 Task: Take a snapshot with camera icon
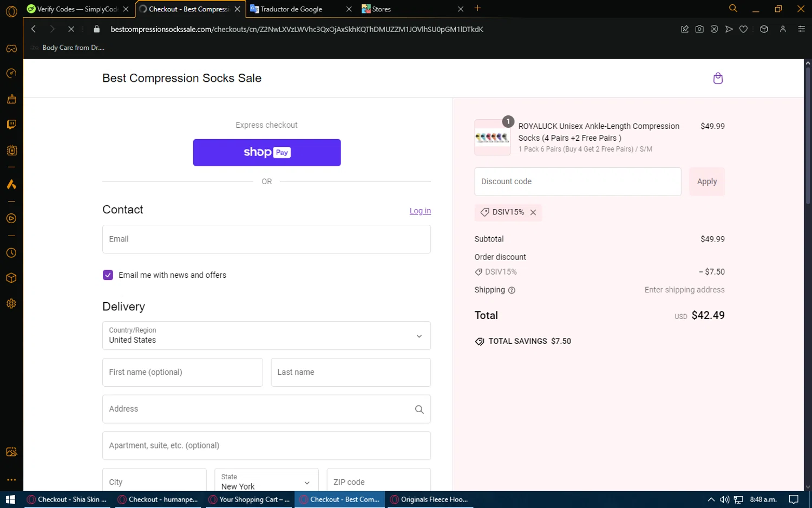(x=699, y=29)
